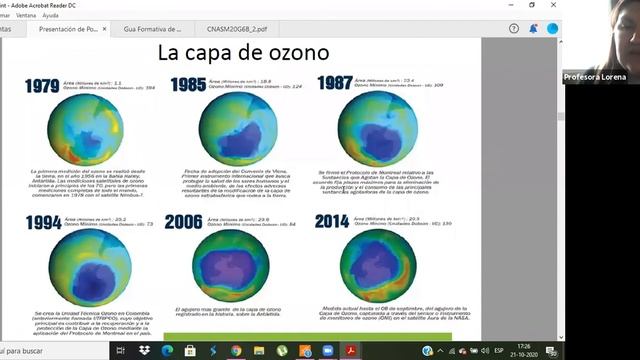Open the orange taskbar app icon
640x360 pixels.
point(305,351)
